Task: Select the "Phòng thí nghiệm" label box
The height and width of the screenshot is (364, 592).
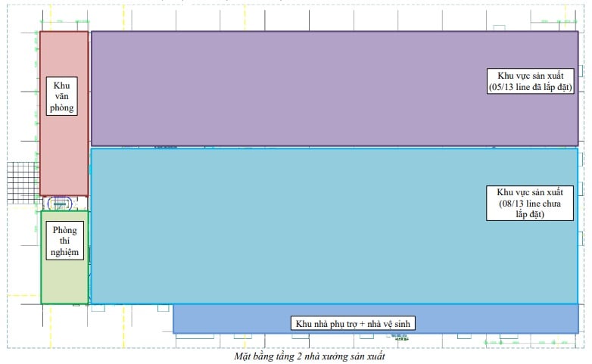Action: point(64,241)
